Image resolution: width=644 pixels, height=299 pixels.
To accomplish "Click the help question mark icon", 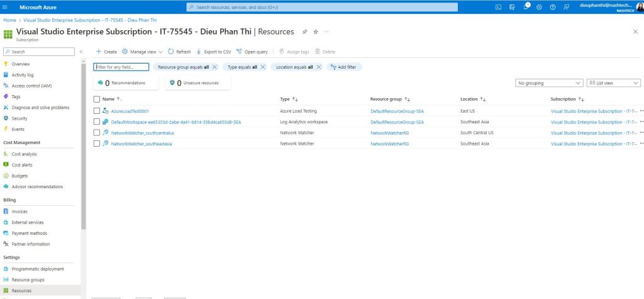I will tap(553, 7).
